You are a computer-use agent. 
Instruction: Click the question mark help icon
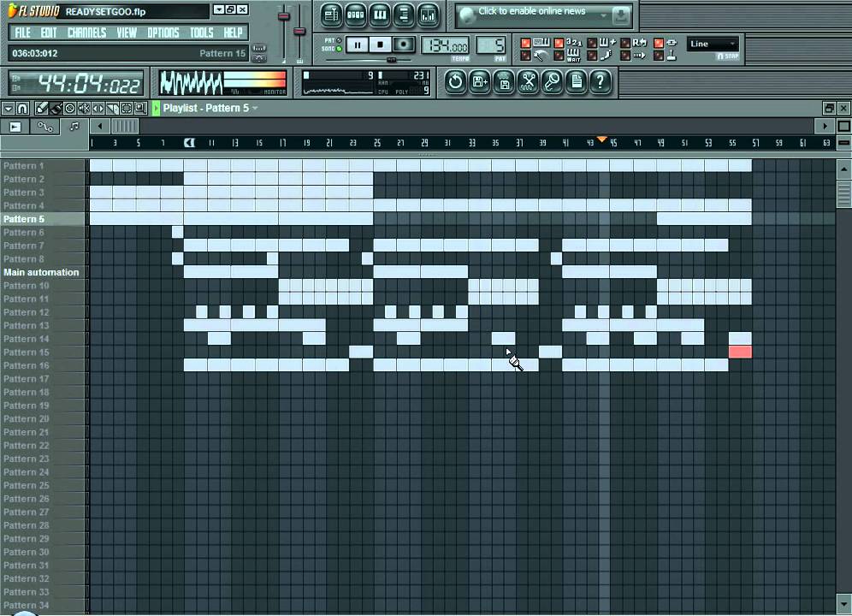[x=601, y=82]
